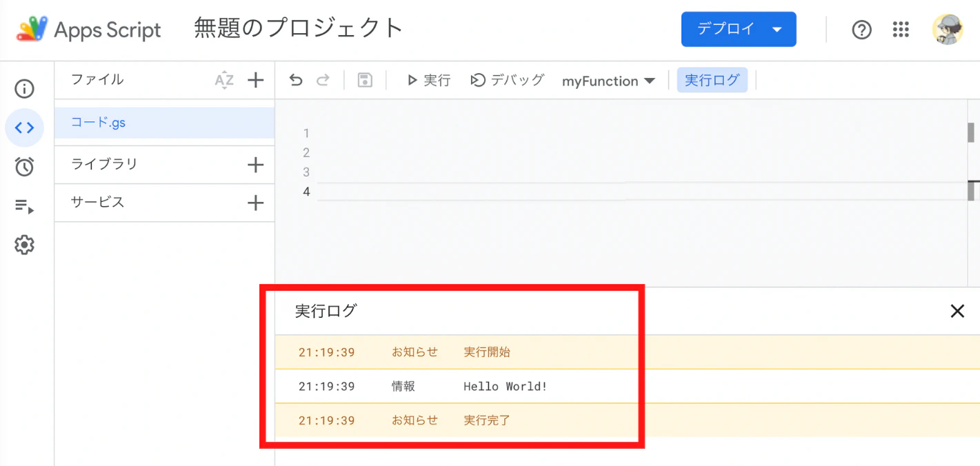Viewport: 980px width, 466px height.
Task: Run the script with 実行 button
Action: [428, 81]
